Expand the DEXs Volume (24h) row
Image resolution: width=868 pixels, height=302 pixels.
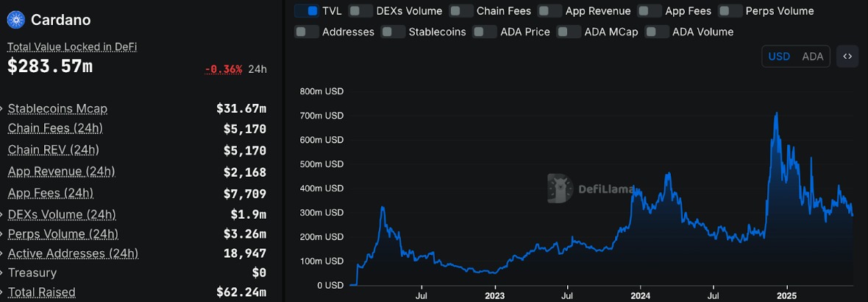1,214
